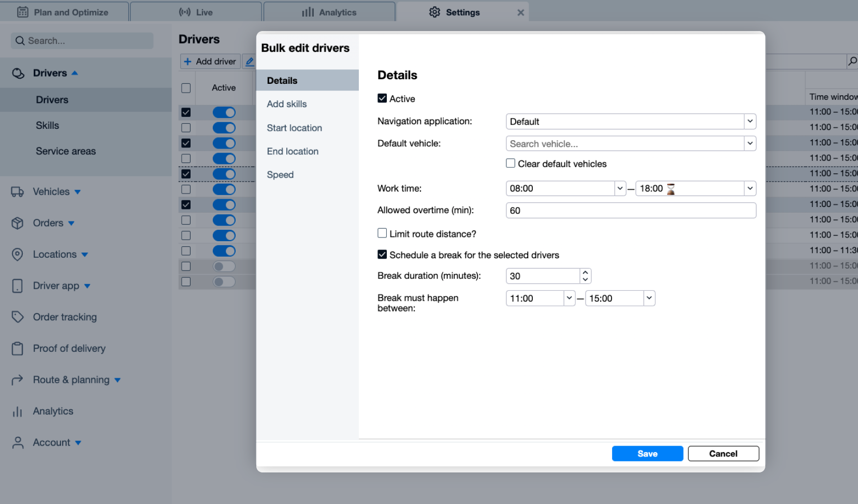Open the Navigation application dropdown
858x504 pixels.
749,122
